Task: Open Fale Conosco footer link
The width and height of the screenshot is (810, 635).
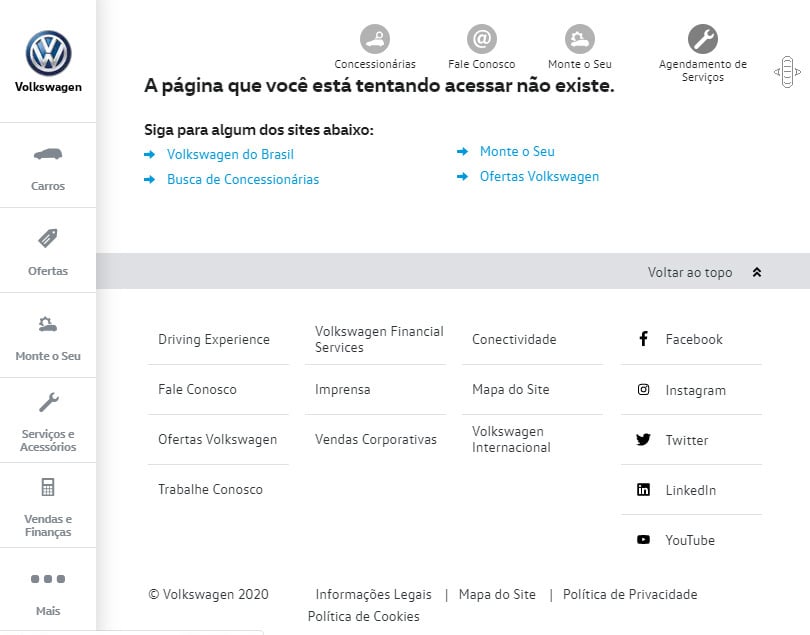Action: click(197, 390)
